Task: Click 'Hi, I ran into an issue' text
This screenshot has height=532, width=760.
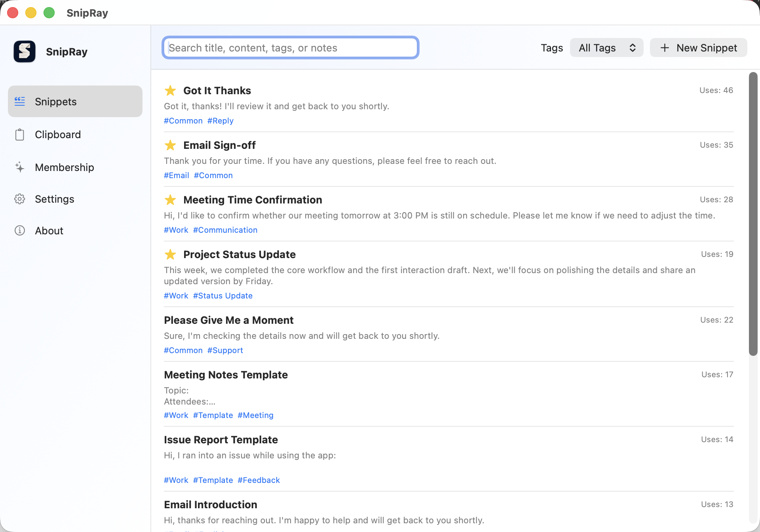Action: click(250, 455)
